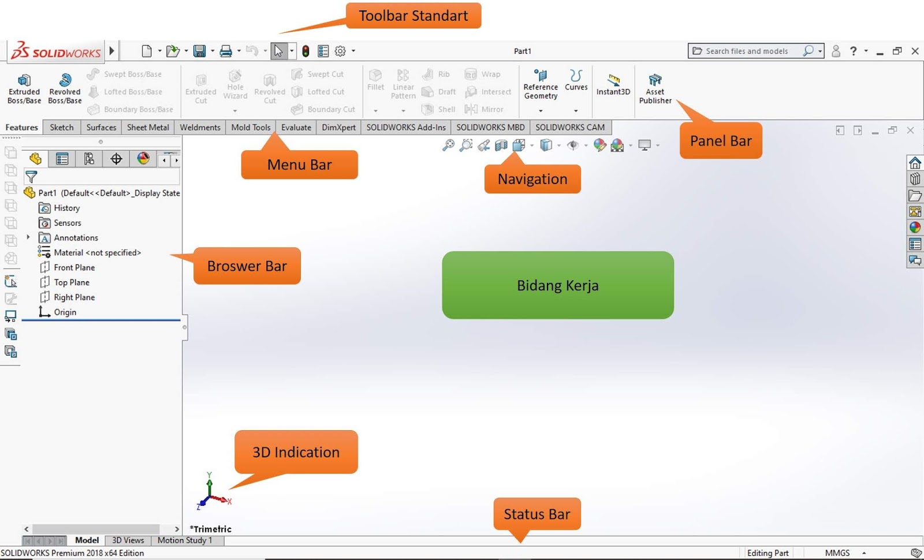Open the View Orientation cube dropdown
This screenshot has height=560, width=924.
[531, 145]
